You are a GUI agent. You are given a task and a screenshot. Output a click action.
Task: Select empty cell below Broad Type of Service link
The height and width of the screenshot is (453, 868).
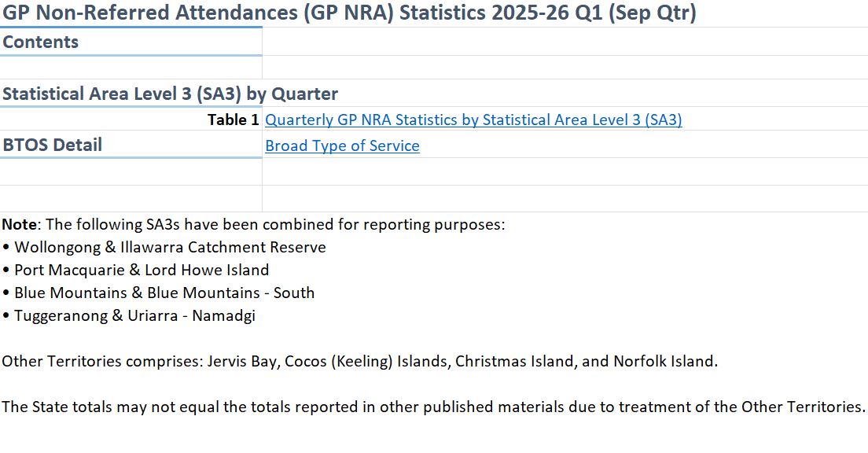click(x=565, y=171)
